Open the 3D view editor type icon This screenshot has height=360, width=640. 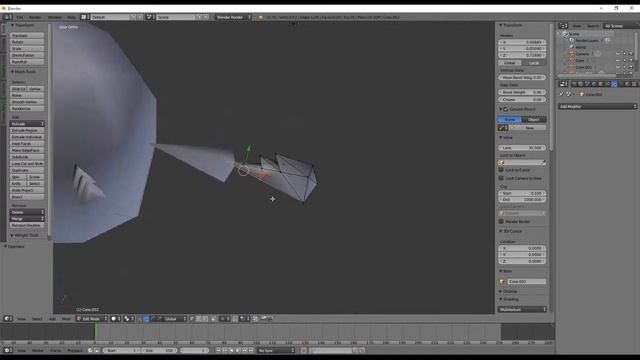click(7, 318)
